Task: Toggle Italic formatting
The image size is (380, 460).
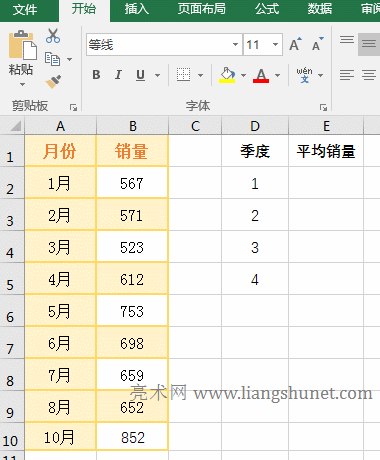Action: click(118, 75)
